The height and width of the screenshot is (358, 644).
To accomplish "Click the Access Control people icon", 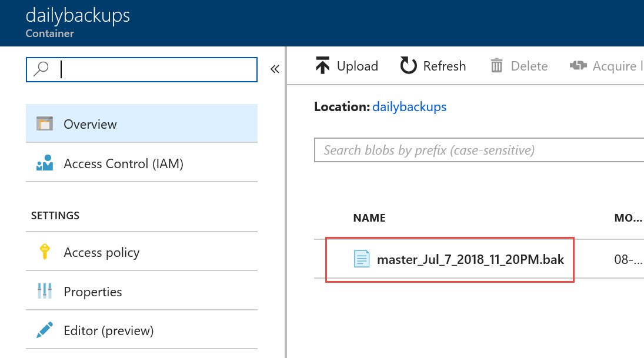I will pos(44,163).
